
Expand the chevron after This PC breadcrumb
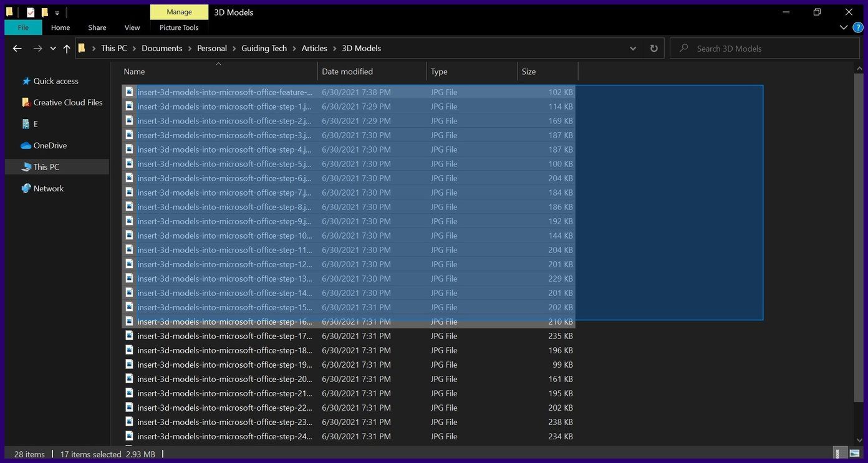[135, 49]
